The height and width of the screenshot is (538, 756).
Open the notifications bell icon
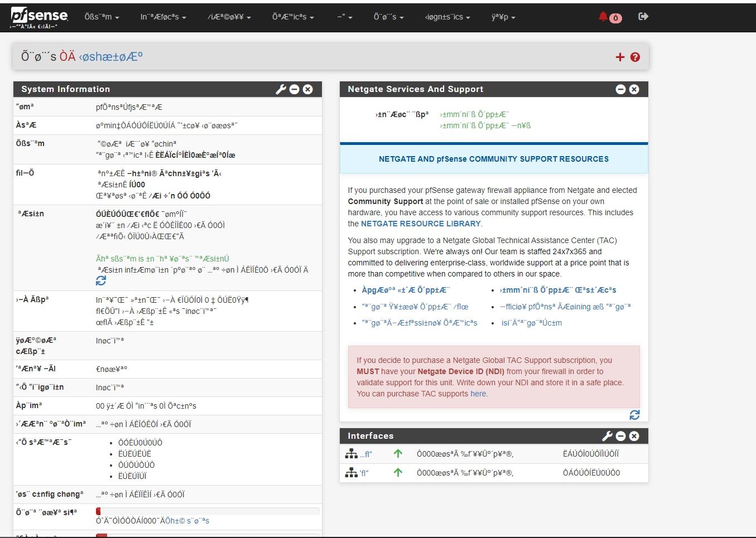click(603, 17)
